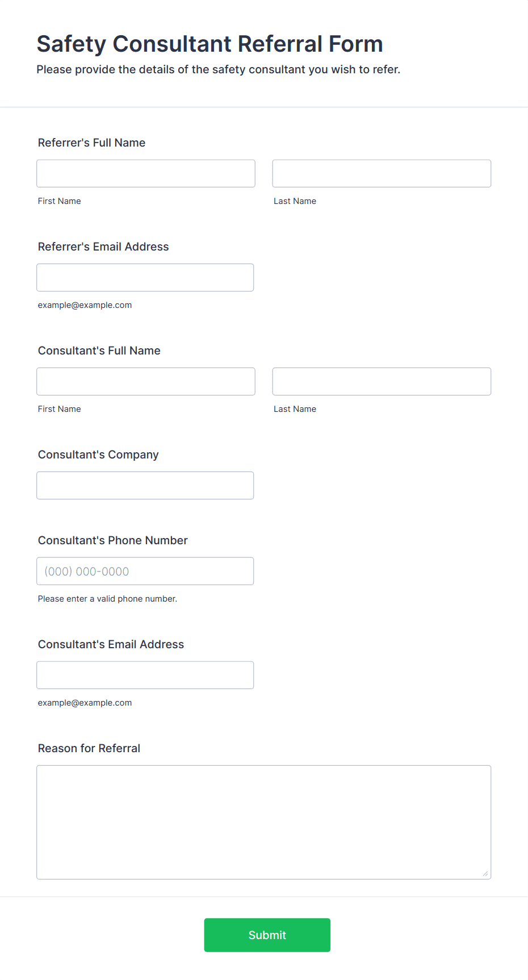Select the Referrer's Email Address text box
The image size is (528, 980).
[x=145, y=277]
